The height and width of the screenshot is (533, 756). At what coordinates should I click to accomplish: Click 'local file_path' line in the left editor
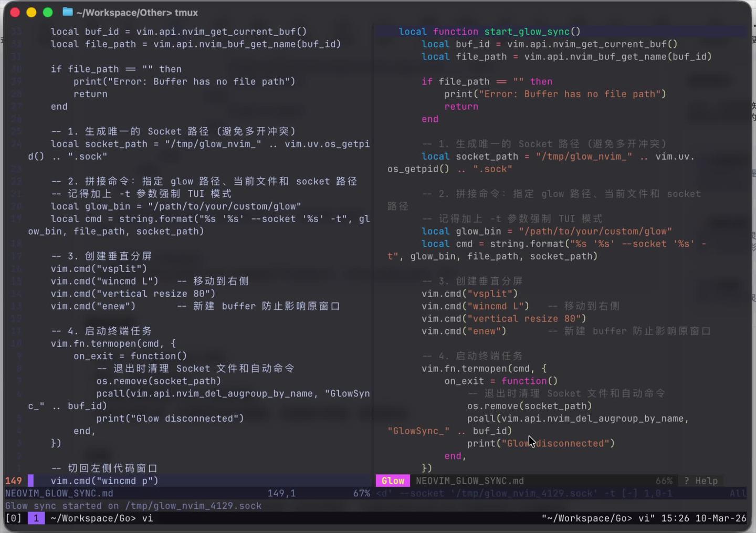tap(196, 44)
